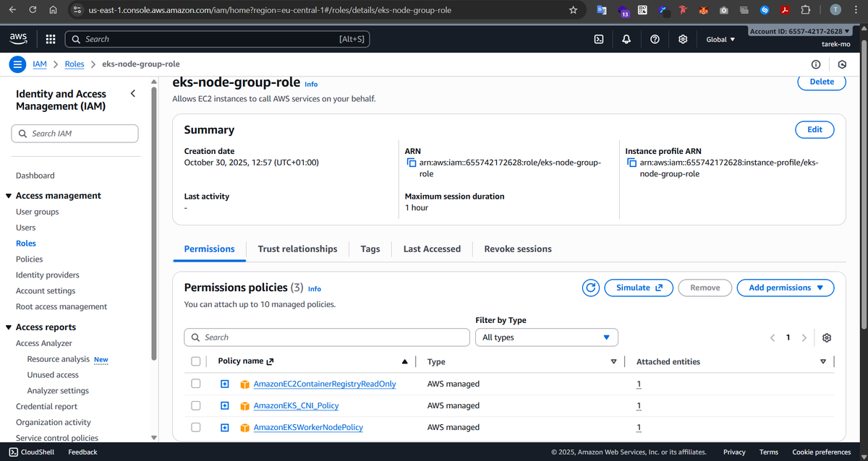Toggle the IAM hamburger navigation menu
Image resolution: width=868 pixels, height=461 pixels.
click(18, 64)
